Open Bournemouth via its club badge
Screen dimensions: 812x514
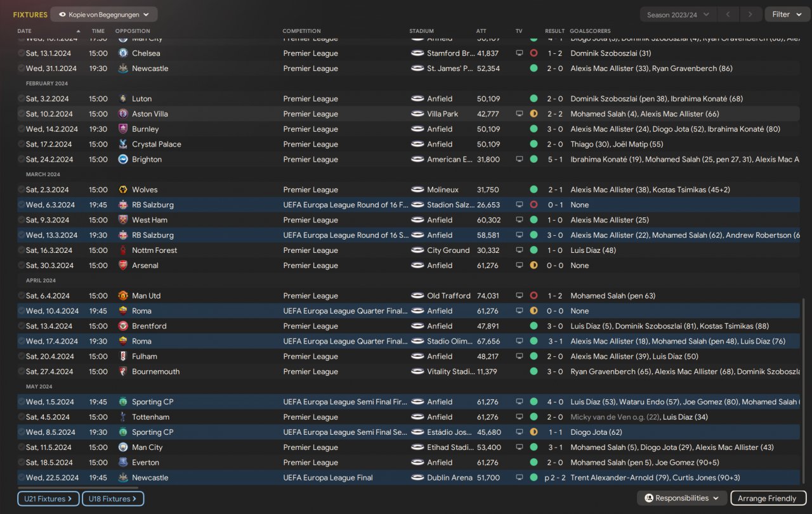pyautogui.click(x=123, y=372)
